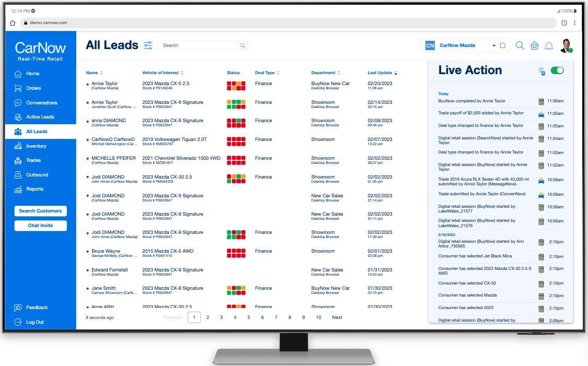
Task: Open Live Action filter settings icon
Action: tap(541, 71)
